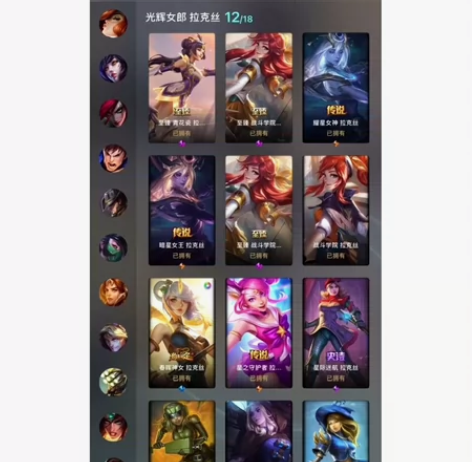Open the 暗星女王 拉克丝 skin card
This screenshot has height=462, width=472.
pos(182,210)
